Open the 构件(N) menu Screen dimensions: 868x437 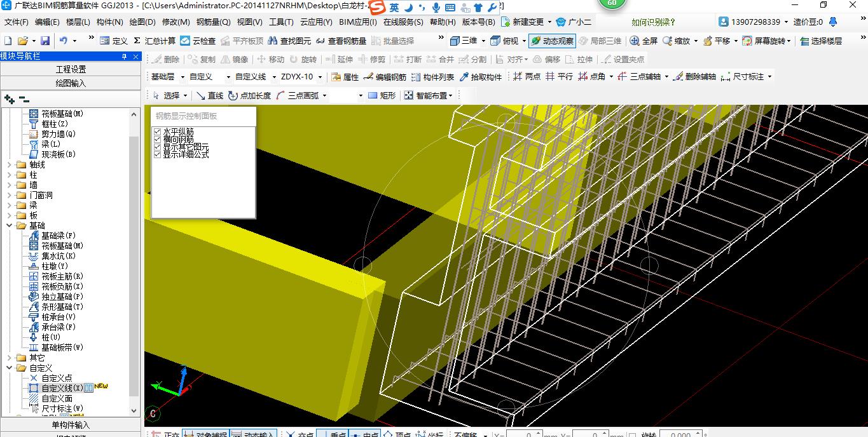109,22
